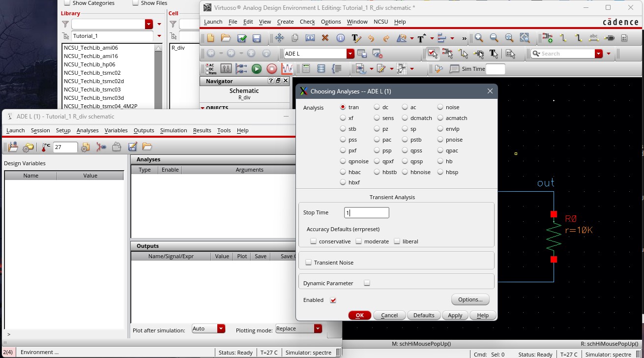The image size is (644, 358).
Task: Click the Create Pin icon
Action: pos(610,38)
